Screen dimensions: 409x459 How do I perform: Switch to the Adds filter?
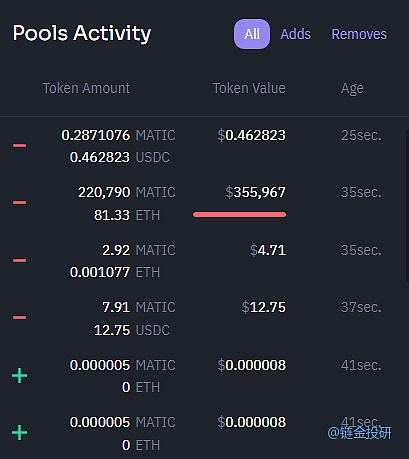click(295, 34)
